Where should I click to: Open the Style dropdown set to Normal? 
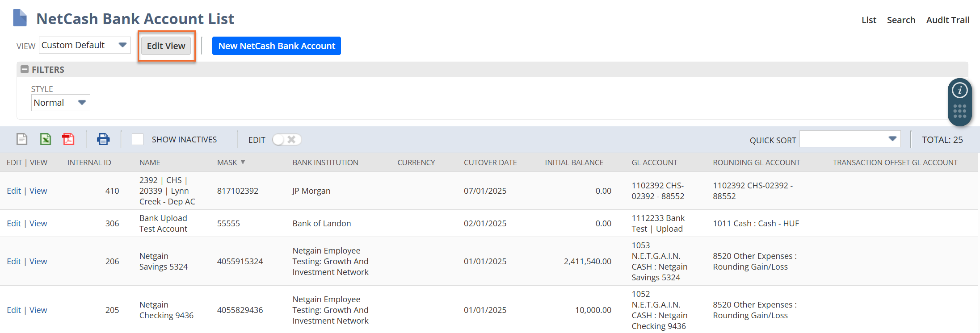60,103
